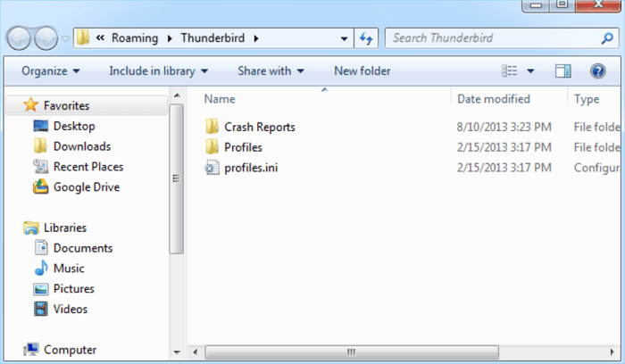Toggle the preview pane
The height and width of the screenshot is (364, 625).
(x=562, y=71)
